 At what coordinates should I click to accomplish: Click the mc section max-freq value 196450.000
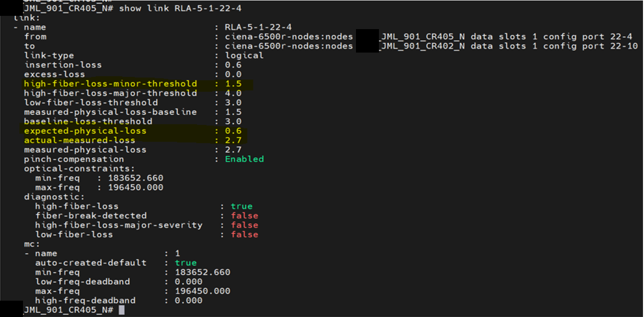[x=203, y=291]
